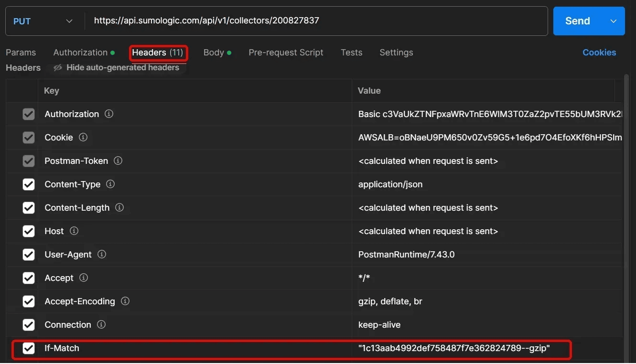Screen dimensions: 636x364
Task: Click info icon beside Cookie header
Action: [83, 138]
